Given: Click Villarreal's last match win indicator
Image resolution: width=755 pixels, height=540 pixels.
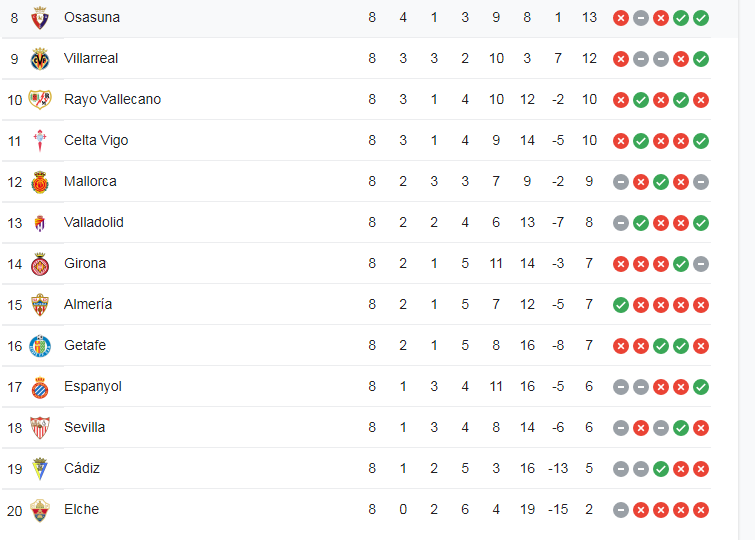Looking at the screenshot, I should pyautogui.click(x=701, y=59).
